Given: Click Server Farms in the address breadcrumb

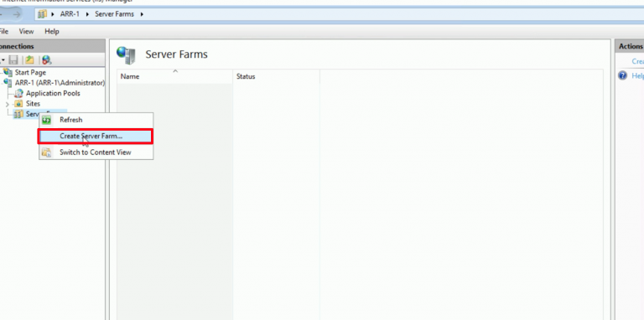Looking at the screenshot, I should click(x=115, y=14).
